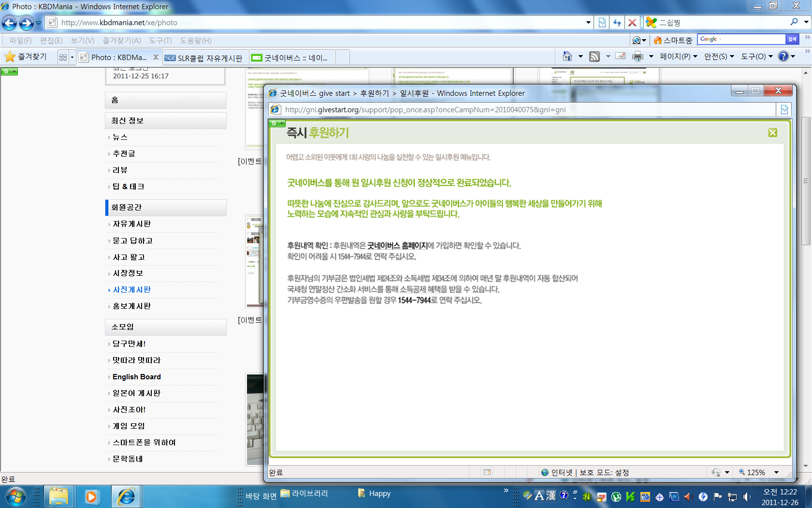Click the browser Back arrow button
Viewport: 812px width, 508px height.
tap(9, 23)
